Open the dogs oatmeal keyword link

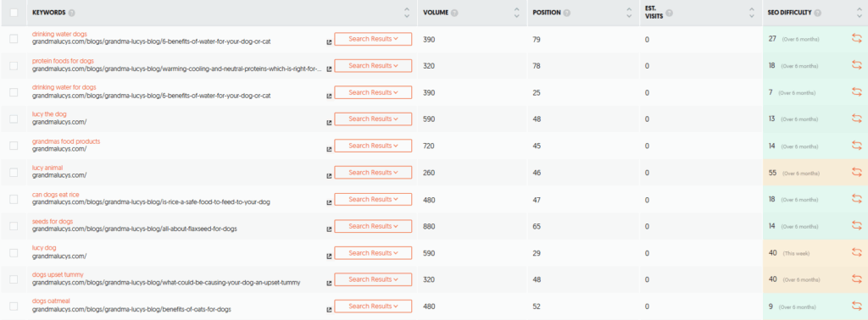(x=51, y=301)
